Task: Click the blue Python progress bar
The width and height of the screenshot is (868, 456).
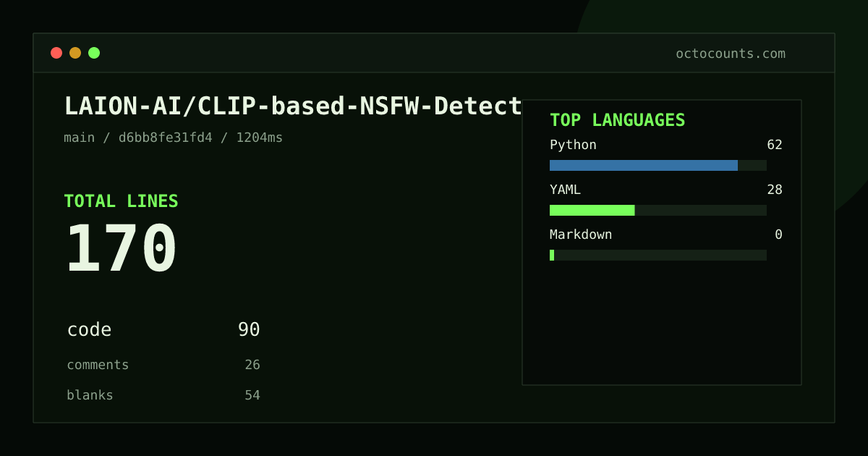Action: (x=644, y=165)
